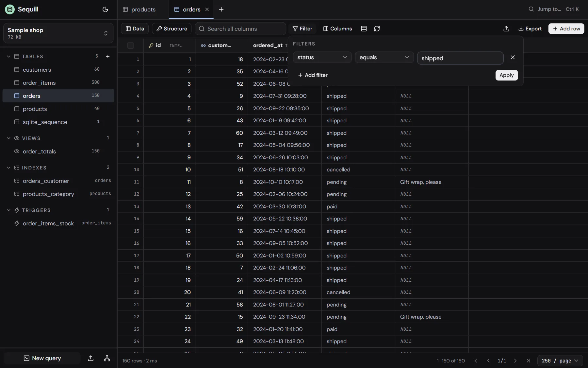
Task: Click Add row button
Action: click(x=566, y=29)
